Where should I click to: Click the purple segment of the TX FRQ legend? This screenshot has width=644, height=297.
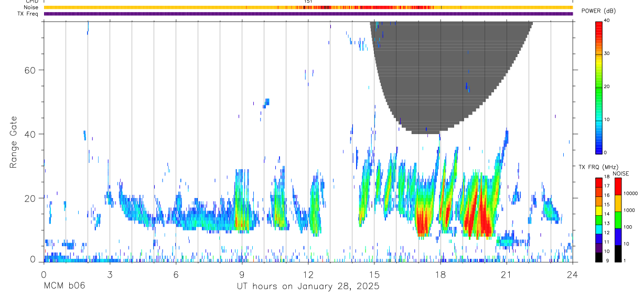tap(599, 247)
